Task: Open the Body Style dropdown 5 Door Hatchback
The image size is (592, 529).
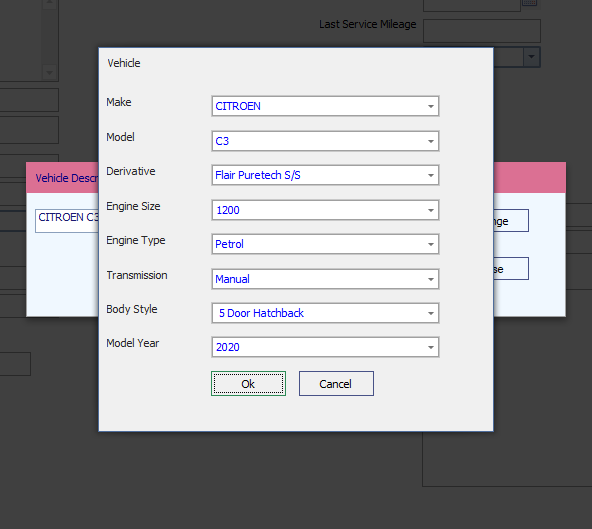Action: tap(325, 313)
